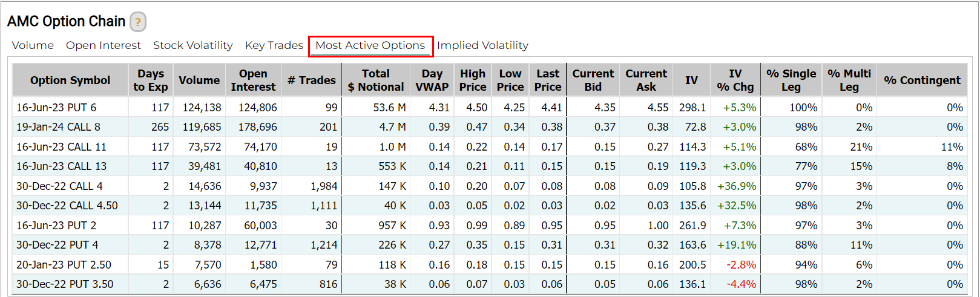Go to the Key Trades tab
This screenshot has width=980, height=297.
point(274,45)
